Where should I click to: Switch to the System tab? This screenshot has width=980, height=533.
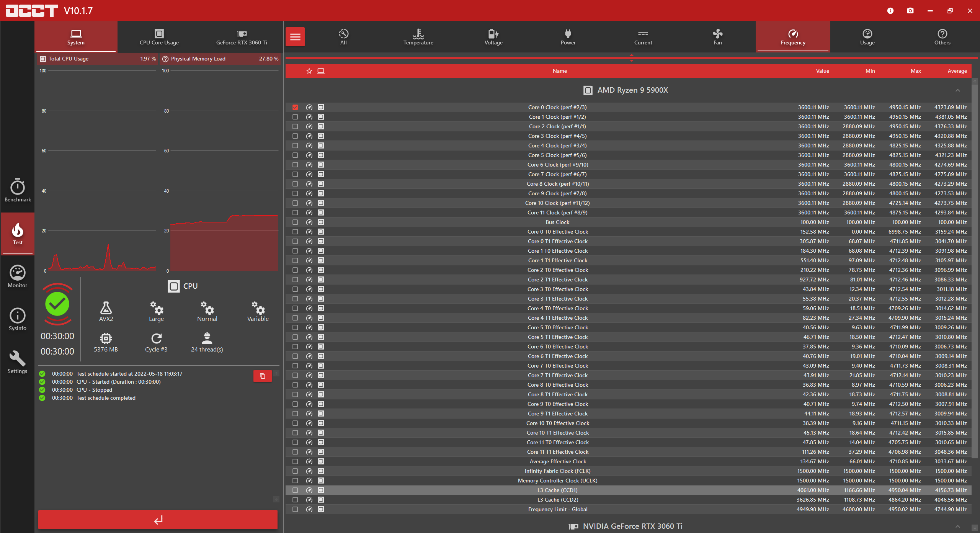[x=76, y=37]
